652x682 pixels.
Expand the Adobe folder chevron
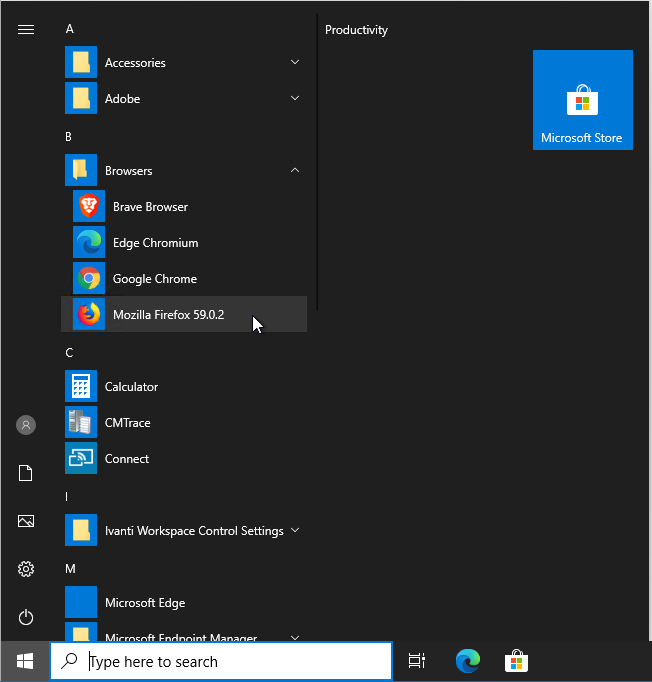pyautogui.click(x=295, y=98)
